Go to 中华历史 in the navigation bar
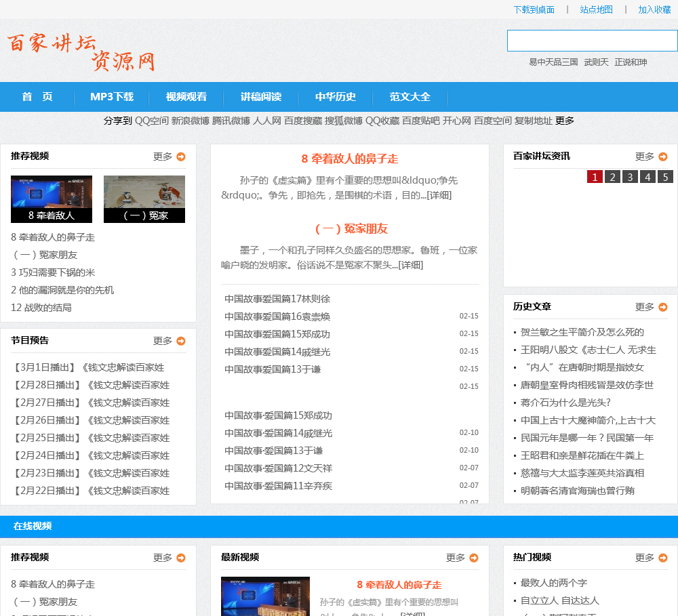 336,97
